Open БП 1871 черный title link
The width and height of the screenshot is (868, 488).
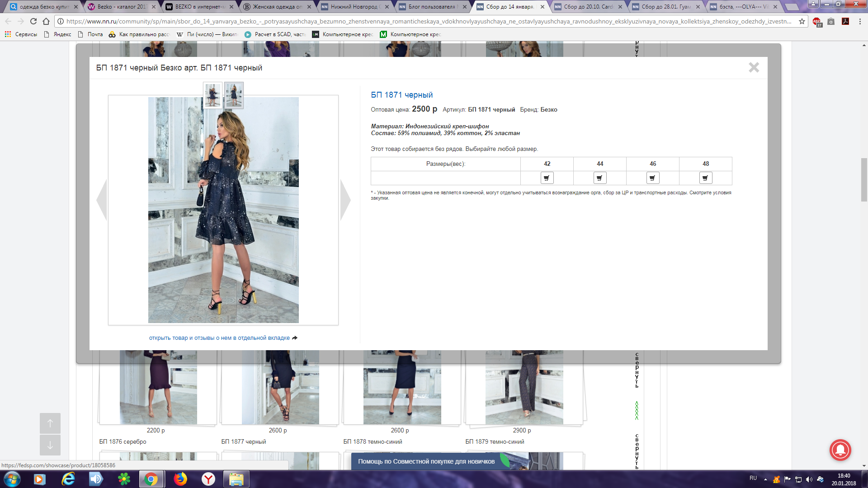pyautogui.click(x=401, y=95)
